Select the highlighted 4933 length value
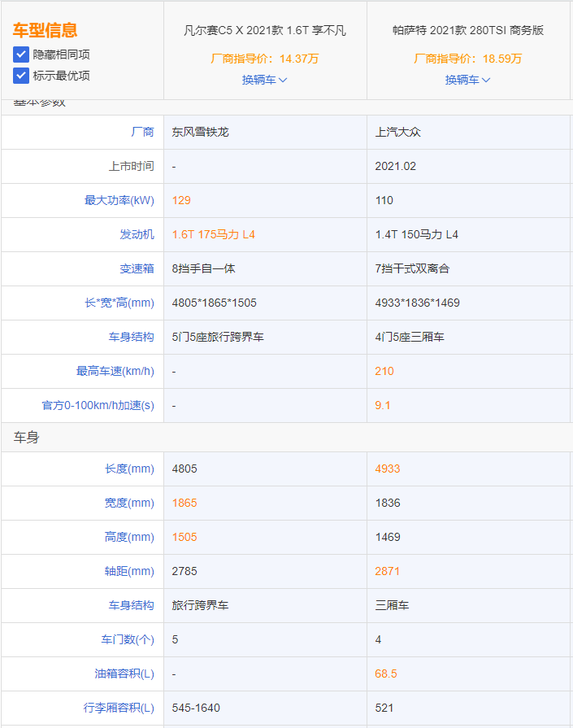Screen dimensions: 573x728 pos(388,469)
